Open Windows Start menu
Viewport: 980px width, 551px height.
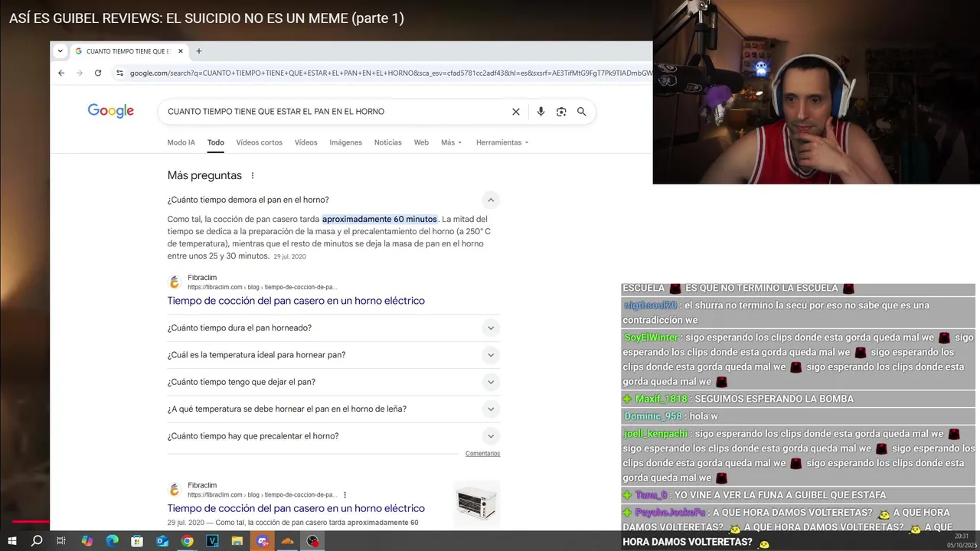11,541
